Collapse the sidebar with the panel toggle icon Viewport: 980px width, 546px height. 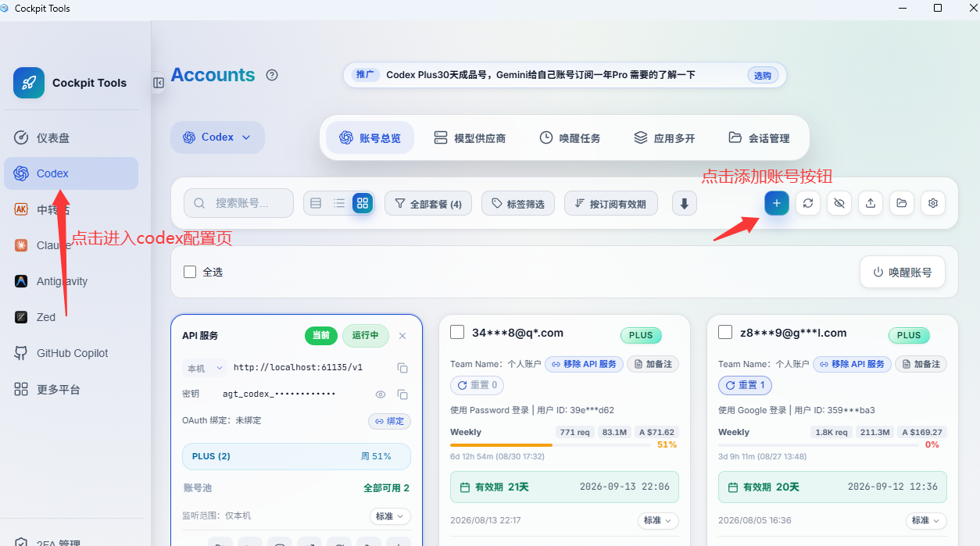159,83
